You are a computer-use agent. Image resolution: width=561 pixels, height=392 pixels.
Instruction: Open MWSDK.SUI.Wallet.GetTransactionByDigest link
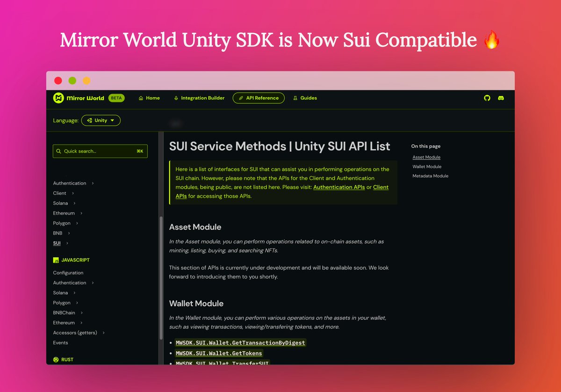click(x=240, y=343)
